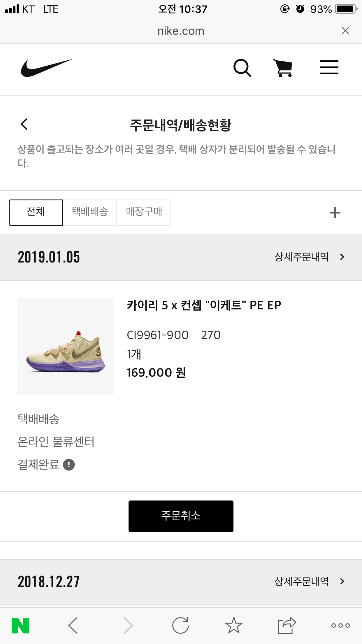Open the hamburger menu
The image size is (362, 644).
[x=329, y=67]
